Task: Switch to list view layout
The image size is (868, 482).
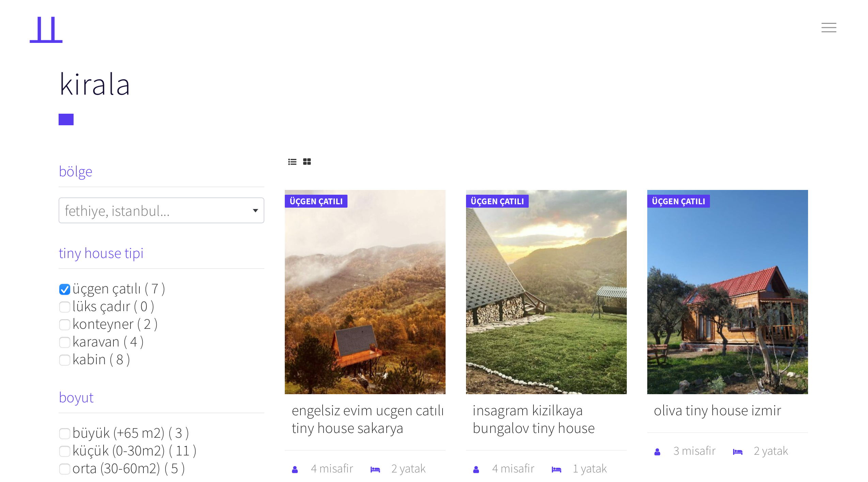Action: click(292, 161)
